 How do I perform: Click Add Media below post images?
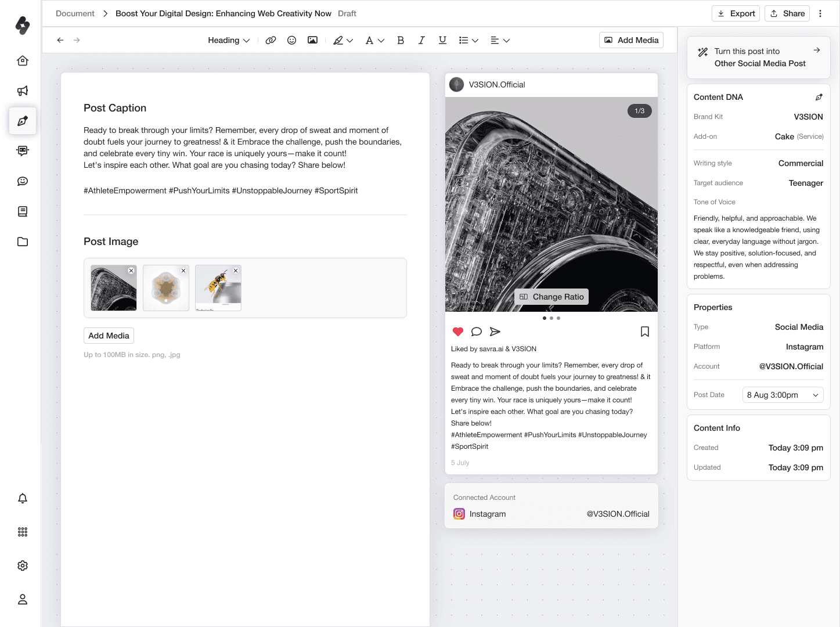(109, 336)
